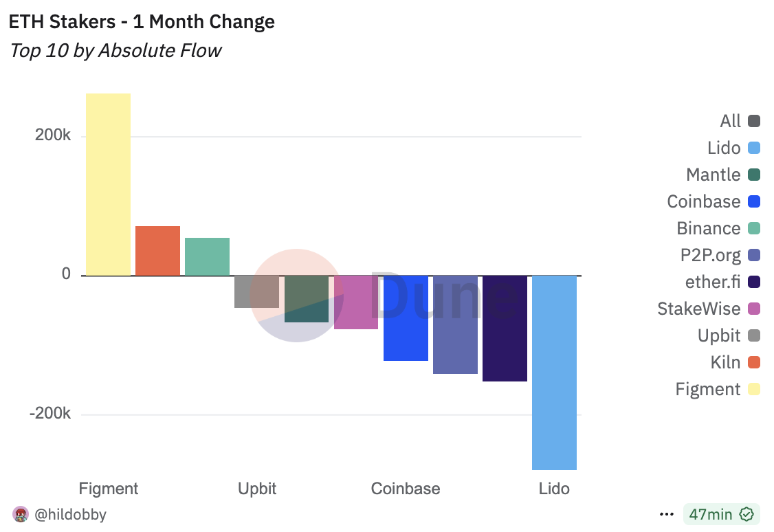Image resolution: width=774 pixels, height=532 pixels.
Task: Click the light blue Lido bar
Action: [x=554, y=373]
